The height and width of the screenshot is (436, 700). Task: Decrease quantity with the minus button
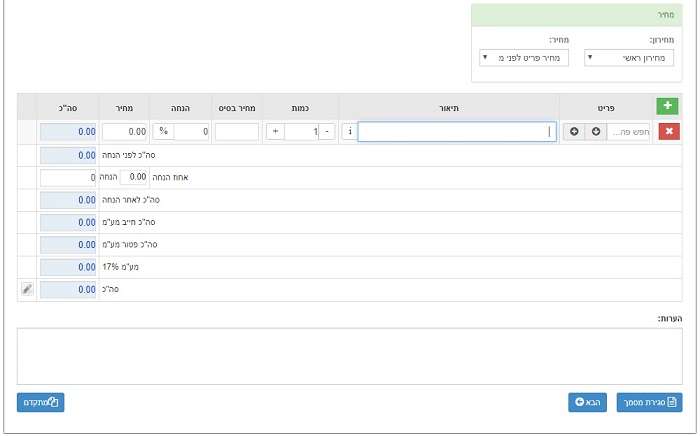coord(327,132)
